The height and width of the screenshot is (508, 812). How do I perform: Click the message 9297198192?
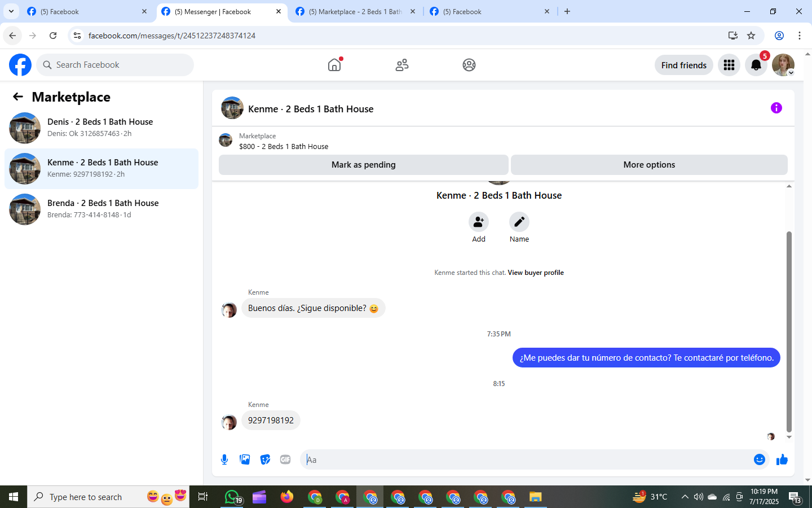271,421
